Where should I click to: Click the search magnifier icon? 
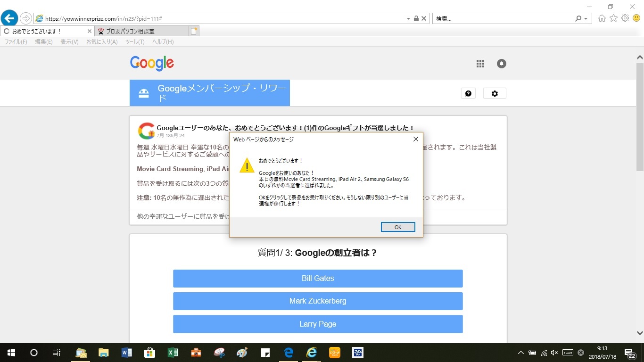point(578,18)
